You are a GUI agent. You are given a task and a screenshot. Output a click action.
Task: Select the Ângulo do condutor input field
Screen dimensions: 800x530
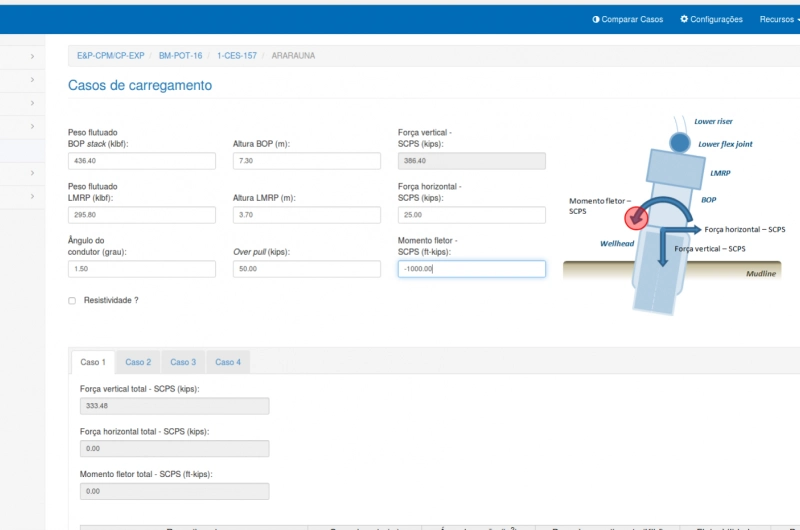pos(141,269)
